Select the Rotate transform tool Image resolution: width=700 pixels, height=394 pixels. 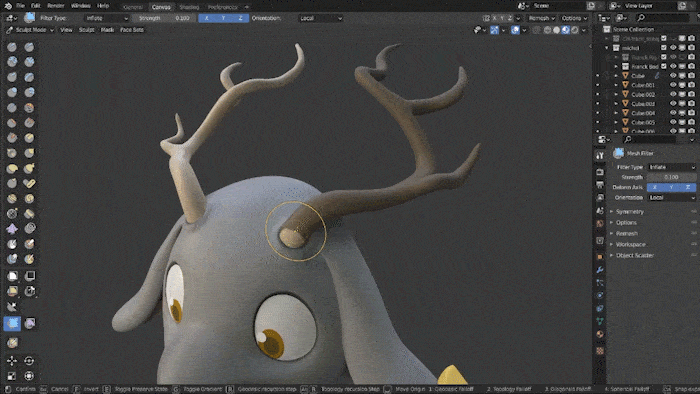[x=29, y=361]
